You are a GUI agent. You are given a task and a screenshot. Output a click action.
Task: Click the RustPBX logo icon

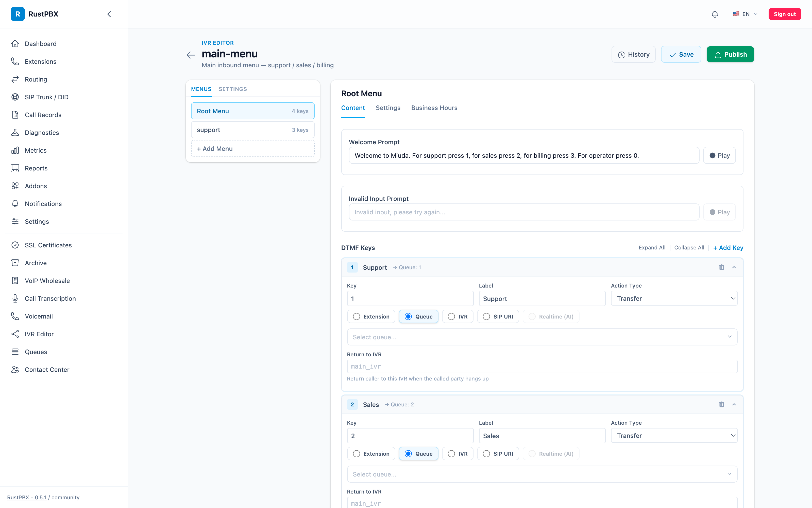pos(18,14)
